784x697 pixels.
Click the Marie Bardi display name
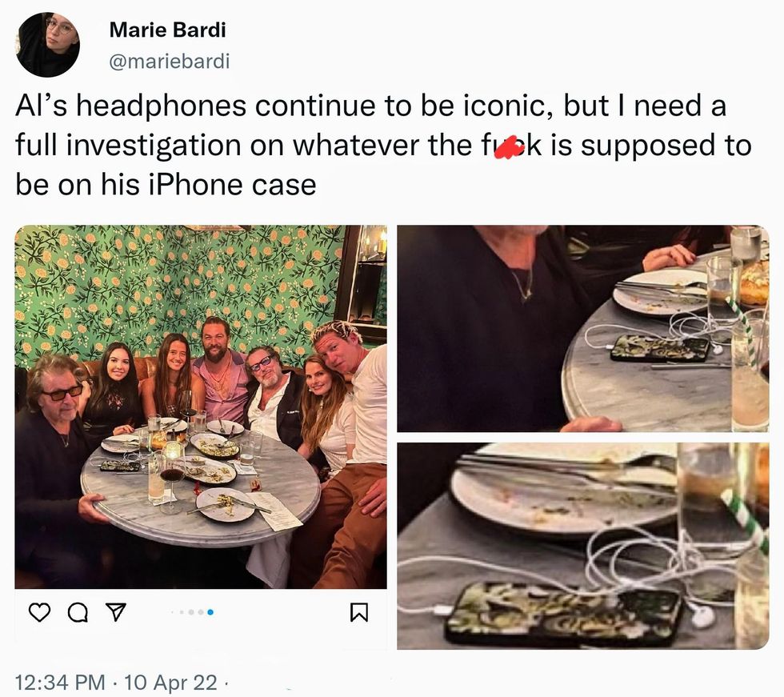pyautogui.click(x=167, y=30)
